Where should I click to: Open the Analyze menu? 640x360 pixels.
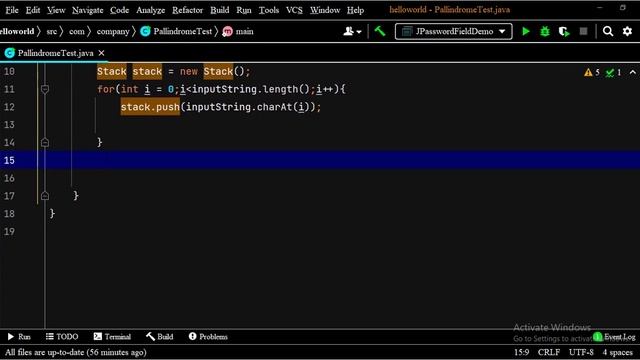pyautogui.click(x=150, y=10)
